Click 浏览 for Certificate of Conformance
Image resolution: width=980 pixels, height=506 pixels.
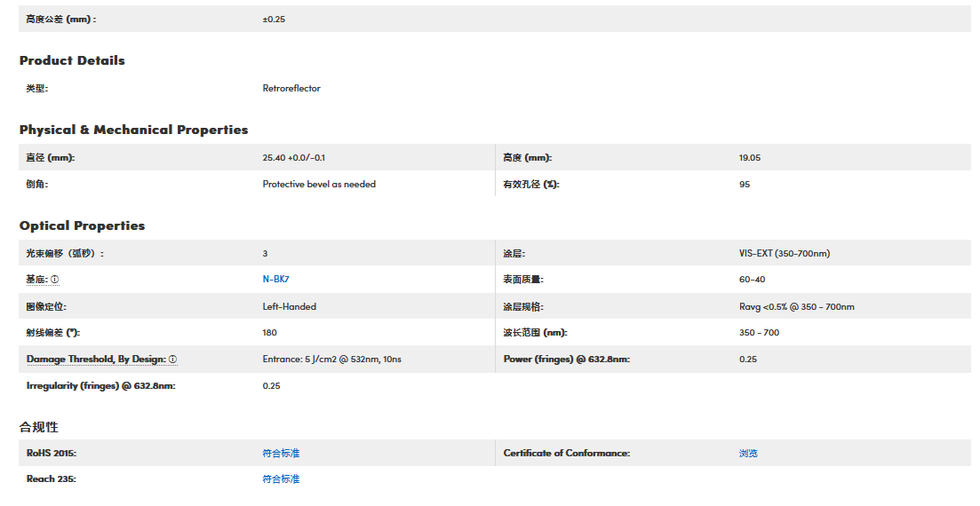pyautogui.click(x=748, y=454)
